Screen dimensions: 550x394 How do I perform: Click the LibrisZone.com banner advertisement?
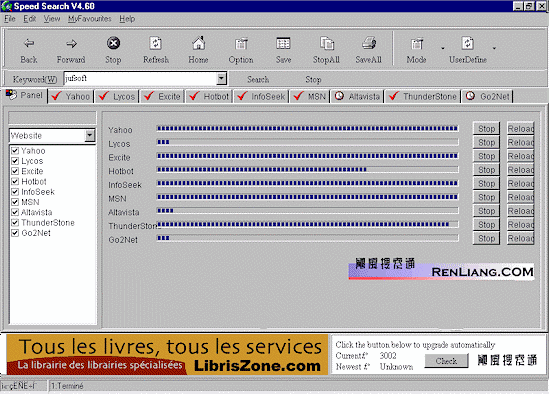(x=167, y=355)
